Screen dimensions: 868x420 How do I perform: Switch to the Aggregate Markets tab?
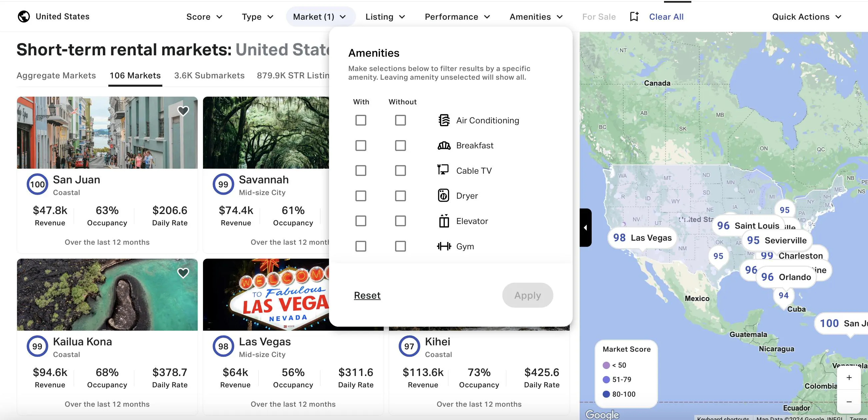(x=56, y=76)
